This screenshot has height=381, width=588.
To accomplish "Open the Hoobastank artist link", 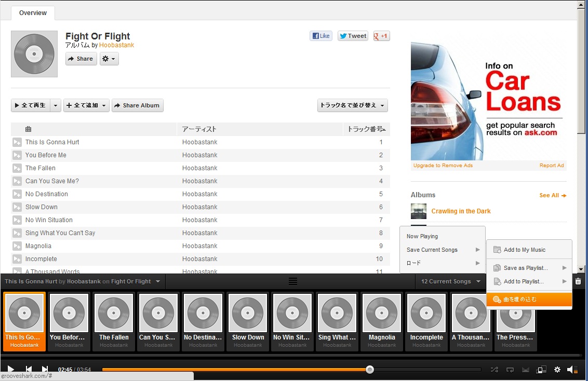I will coord(117,45).
